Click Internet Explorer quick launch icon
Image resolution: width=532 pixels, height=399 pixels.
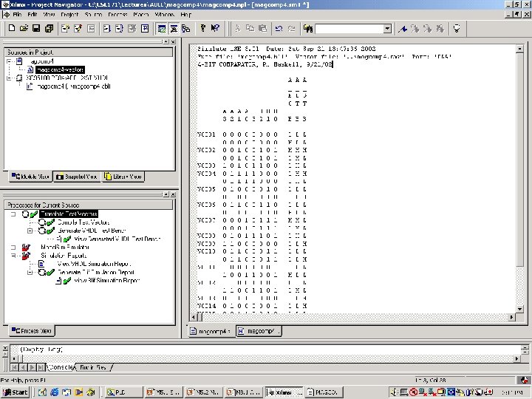click(54, 392)
